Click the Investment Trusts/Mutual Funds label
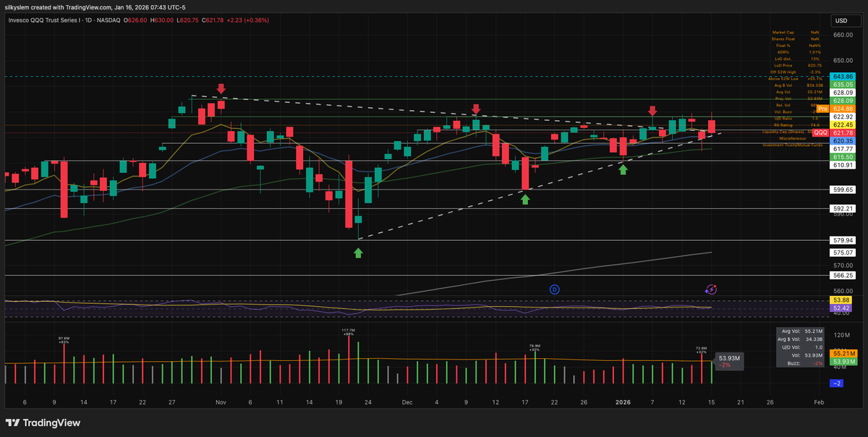This screenshot has height=437, width=868. (x=792, y=145)
